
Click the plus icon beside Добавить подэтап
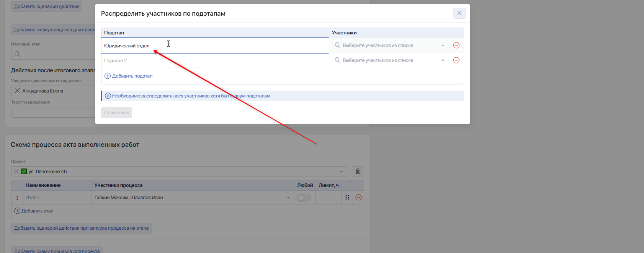[108, 76]
